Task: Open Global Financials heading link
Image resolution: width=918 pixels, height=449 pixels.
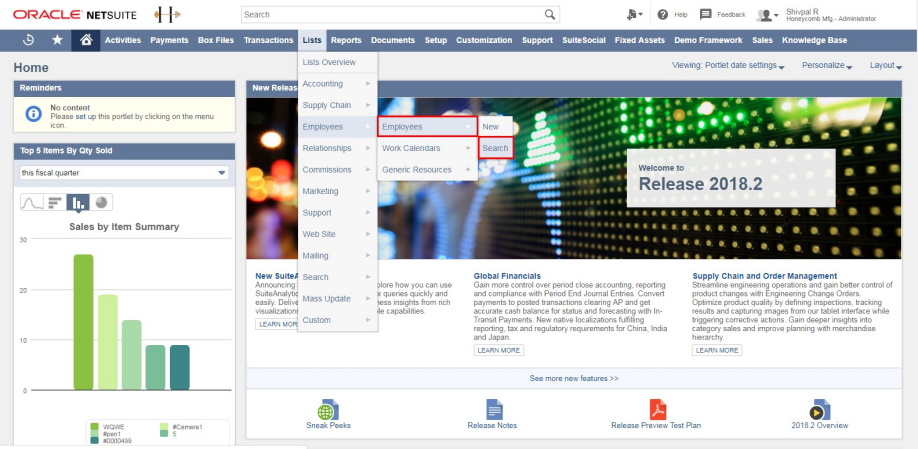Action: [507, 276]
